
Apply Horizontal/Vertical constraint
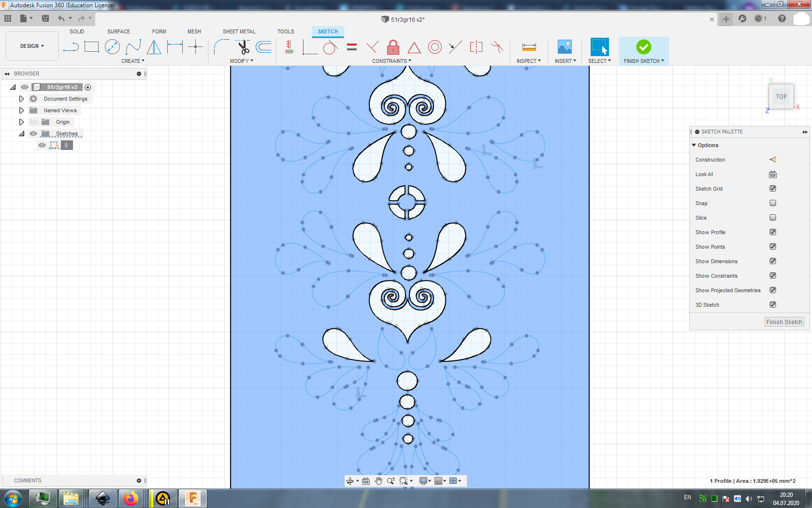[x=289, y=47]
